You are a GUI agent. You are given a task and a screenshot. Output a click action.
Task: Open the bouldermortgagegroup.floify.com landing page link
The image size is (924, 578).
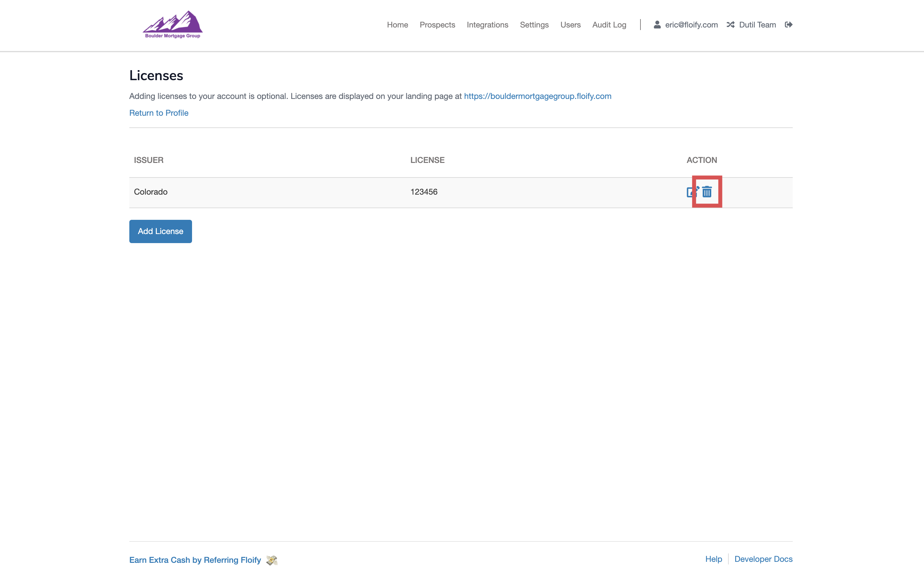pyautogui.click(x=538, y=96)
